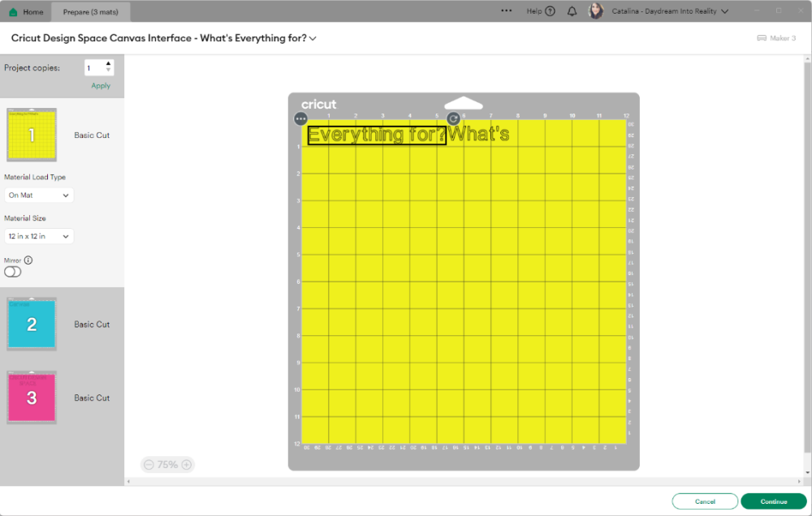Click the 'Basic Cut' label for mat 1

[92, 135]
